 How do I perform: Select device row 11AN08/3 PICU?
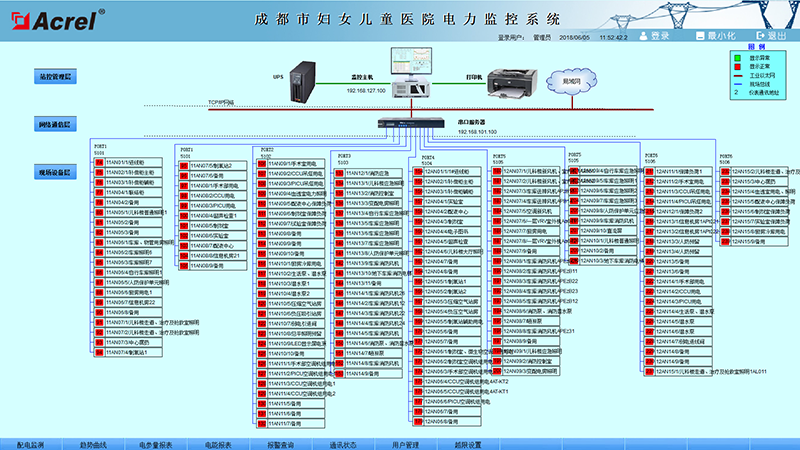(x=213, y=206)
